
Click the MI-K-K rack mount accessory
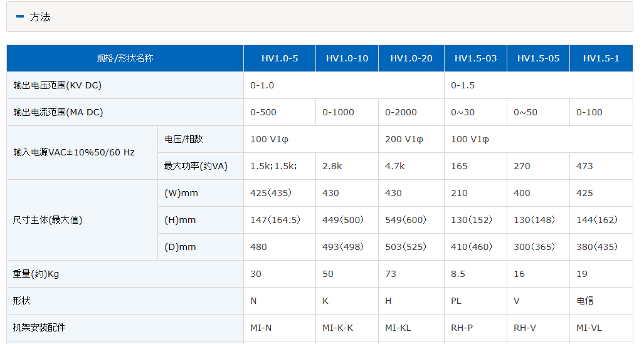pyautogui.click(x=337, y=328)
